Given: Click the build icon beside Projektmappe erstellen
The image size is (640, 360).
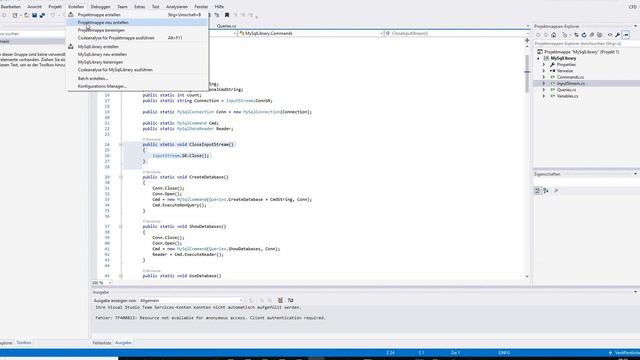Looking at the screenshot, I should click(x=71, y=15).
